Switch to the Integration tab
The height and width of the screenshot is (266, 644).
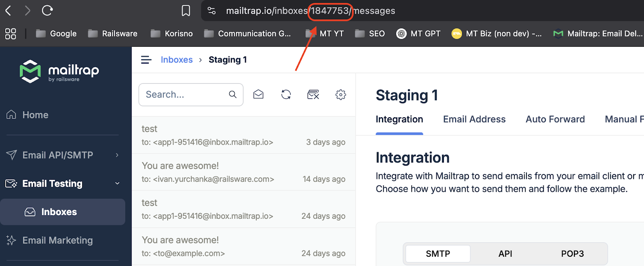click(x=399, y=119)
